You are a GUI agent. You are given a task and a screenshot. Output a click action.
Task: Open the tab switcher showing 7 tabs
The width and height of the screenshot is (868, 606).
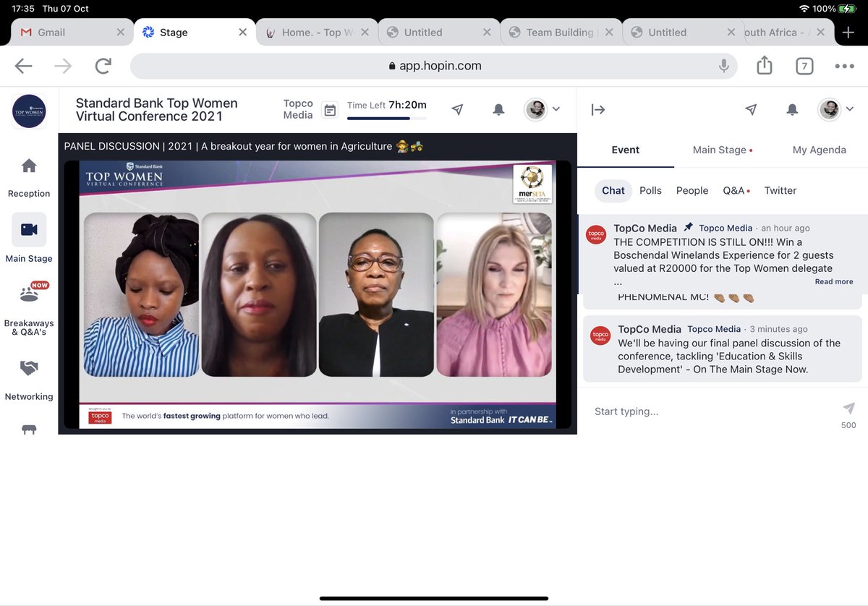[804, 66]
